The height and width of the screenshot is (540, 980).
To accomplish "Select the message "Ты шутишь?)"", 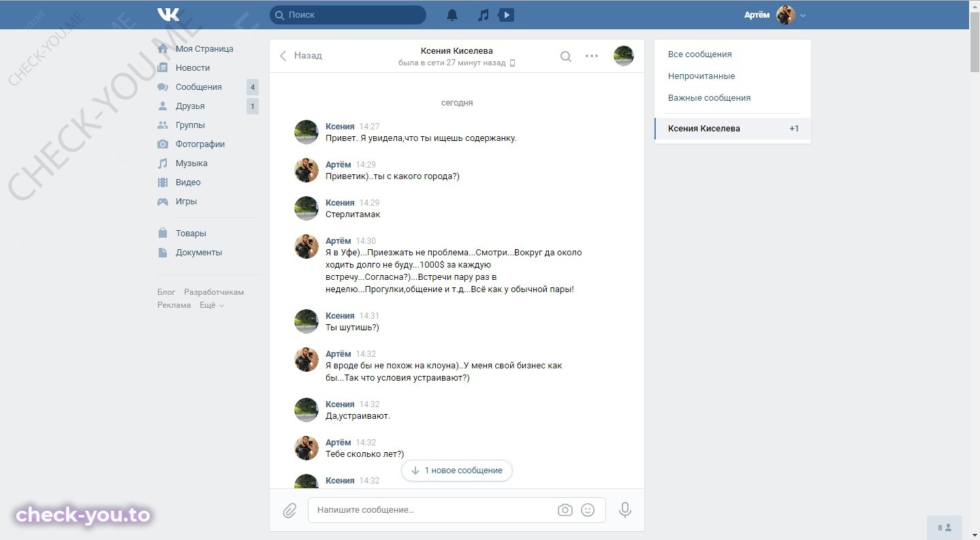I will (x=352, y=328).
